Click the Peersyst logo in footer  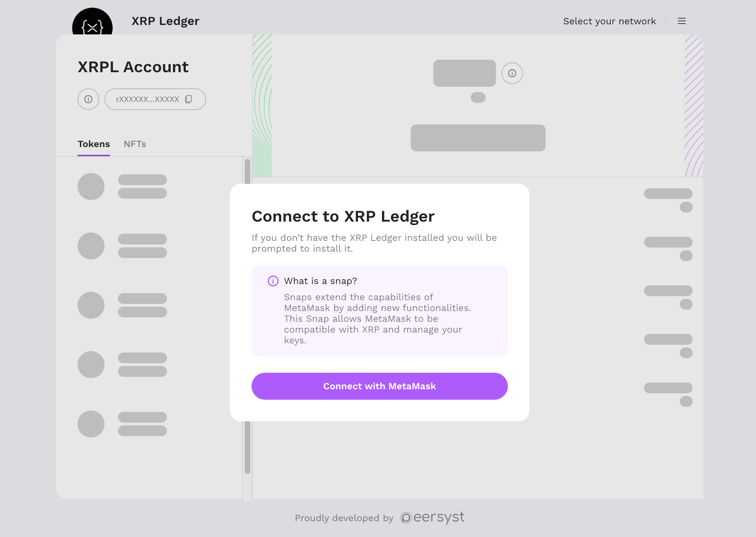[x=432, y=517]
